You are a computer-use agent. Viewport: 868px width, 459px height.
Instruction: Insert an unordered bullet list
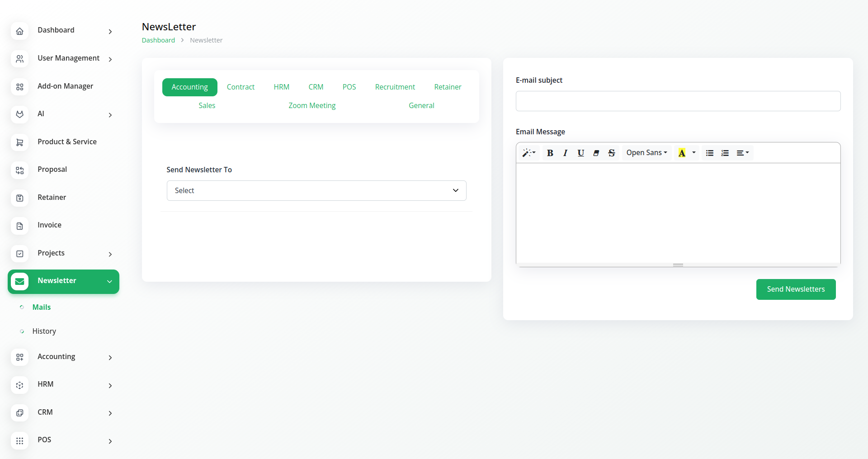(710, 153)
